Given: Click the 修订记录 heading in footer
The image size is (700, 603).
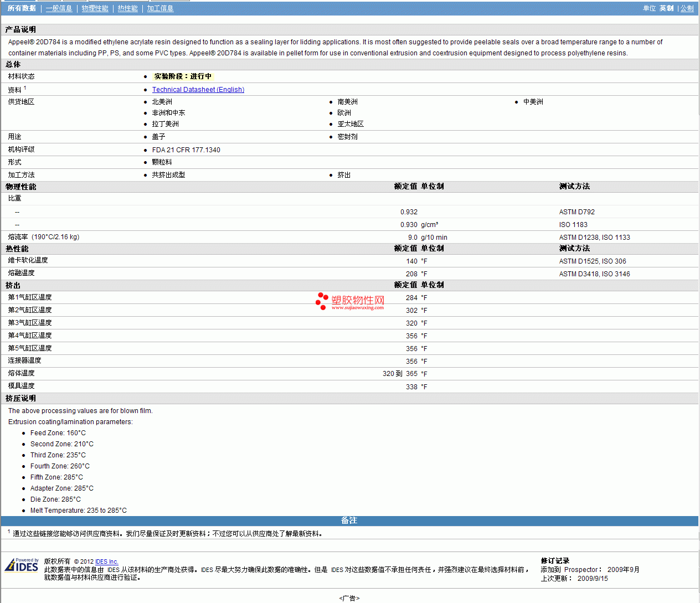Looking at the screenshot, I should pos(555,561).
